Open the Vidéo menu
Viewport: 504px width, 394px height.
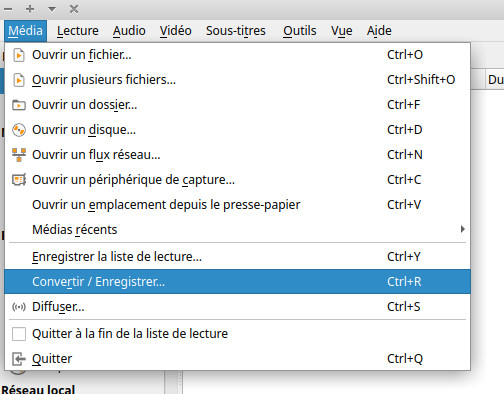pos(175,31)
